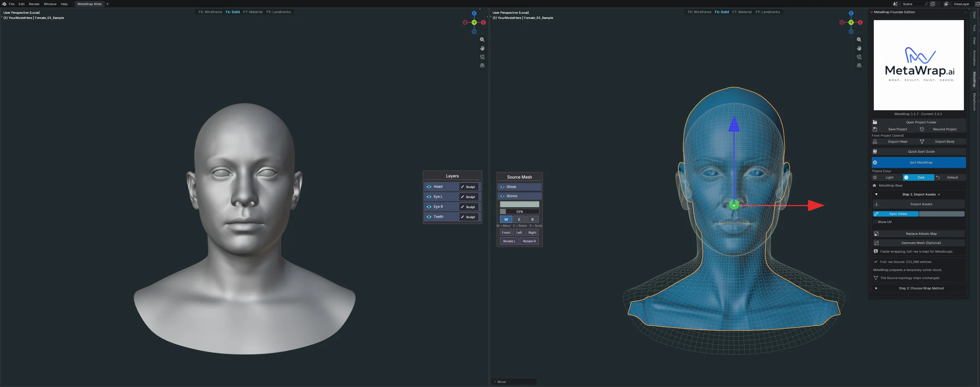
Task: Click the Quit MetaWrap button
Action: tap(919, 162)
